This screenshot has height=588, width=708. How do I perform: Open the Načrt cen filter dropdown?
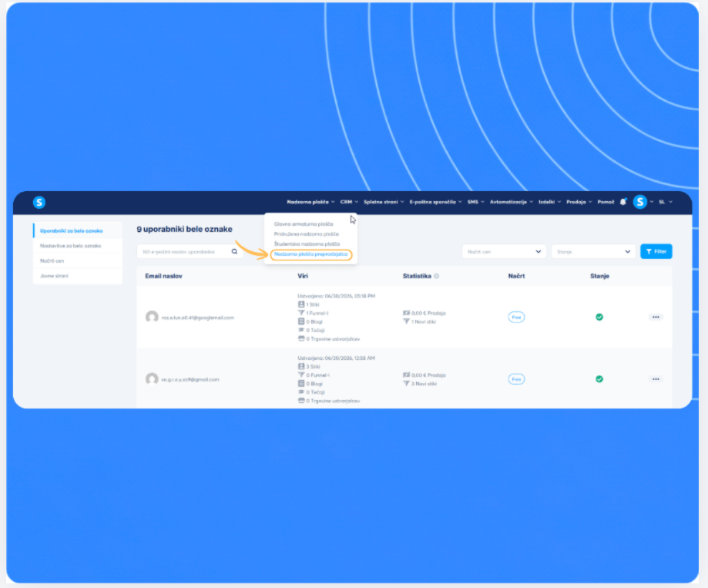click(504, 251)
